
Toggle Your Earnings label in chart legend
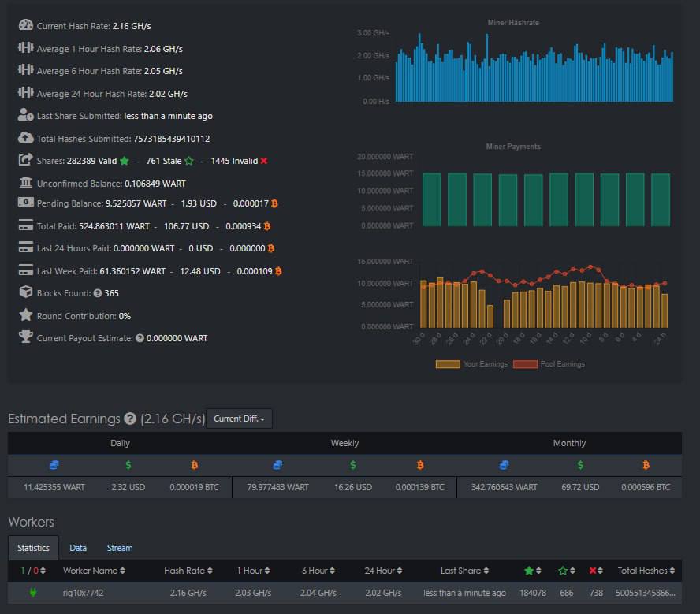coord(471,364)
